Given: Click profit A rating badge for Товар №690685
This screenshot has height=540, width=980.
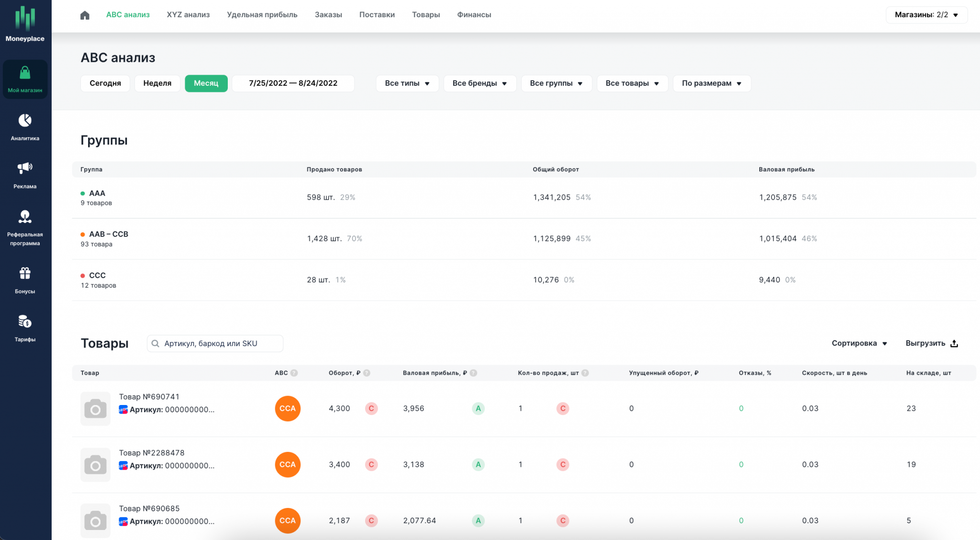Looking at the screenshot, I should [x=478, y=520].
